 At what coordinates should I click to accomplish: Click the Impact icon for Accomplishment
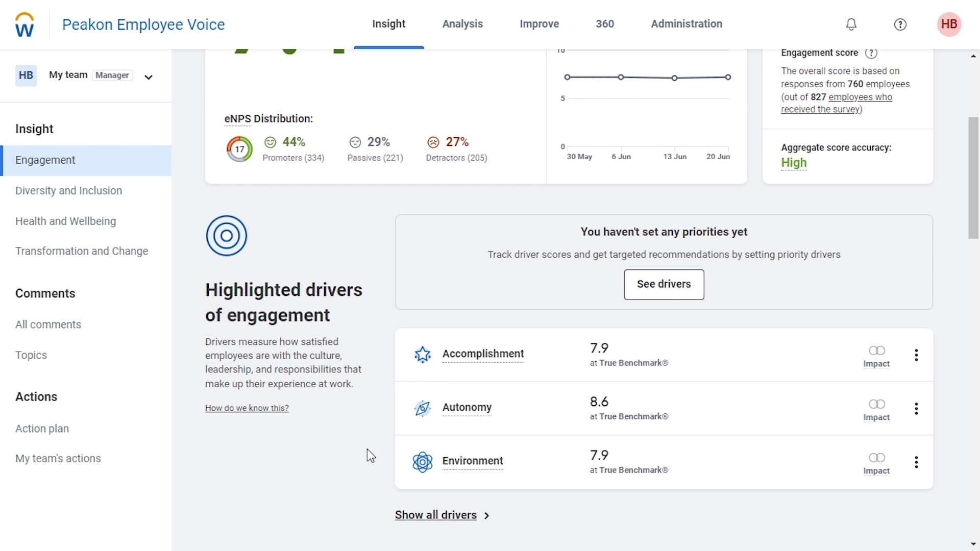click(876, 350)
